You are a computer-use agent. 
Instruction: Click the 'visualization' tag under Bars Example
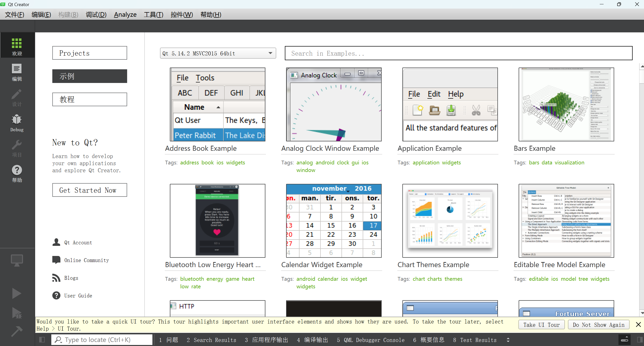coord(569,162)
